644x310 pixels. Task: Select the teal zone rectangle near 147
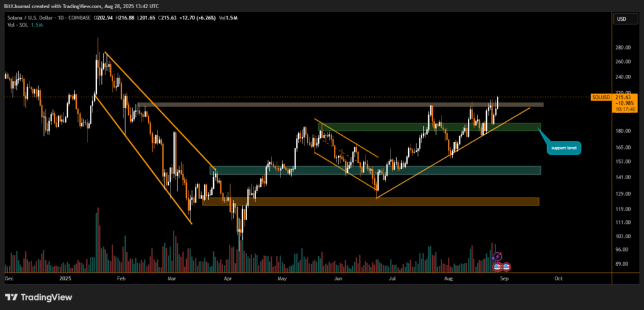click(377, 170)
